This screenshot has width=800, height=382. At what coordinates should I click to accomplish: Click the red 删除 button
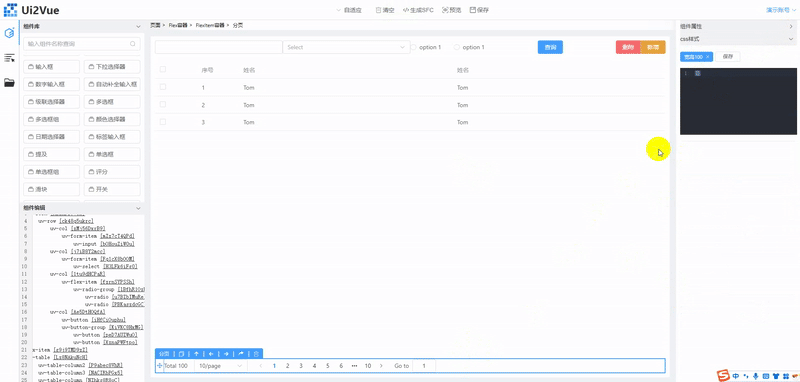click(628, 47)
